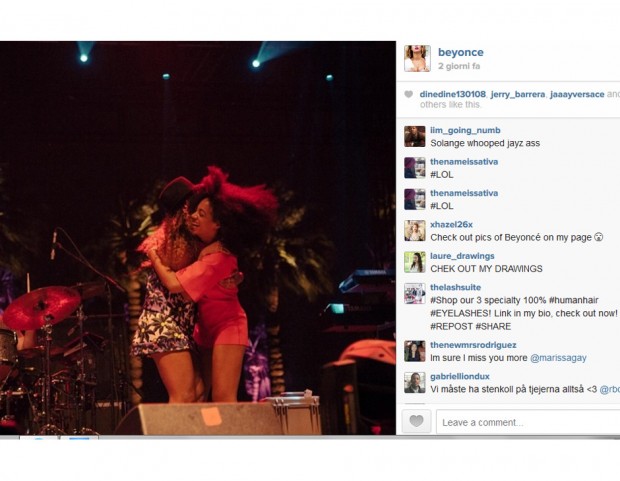Screen dimensions: 620x481
Task: Click into the Leave a comment field
Action: pyautogui.click(x=528, y=422)
